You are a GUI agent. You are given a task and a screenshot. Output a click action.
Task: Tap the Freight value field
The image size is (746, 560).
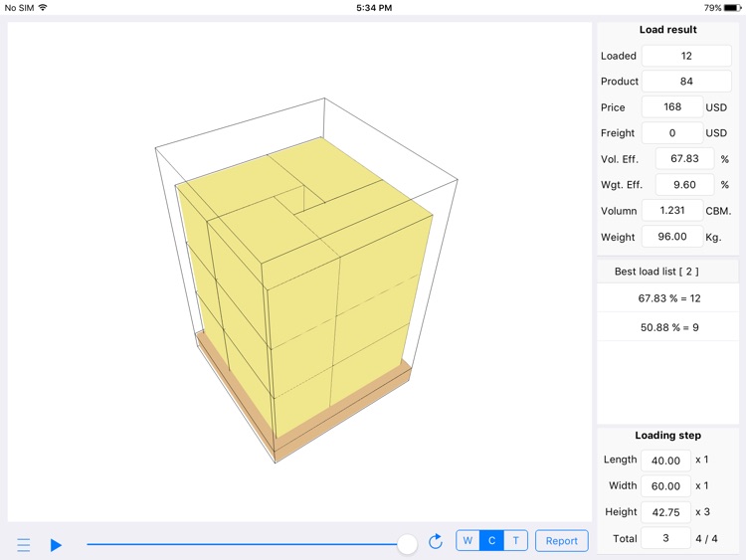point(671,133)
